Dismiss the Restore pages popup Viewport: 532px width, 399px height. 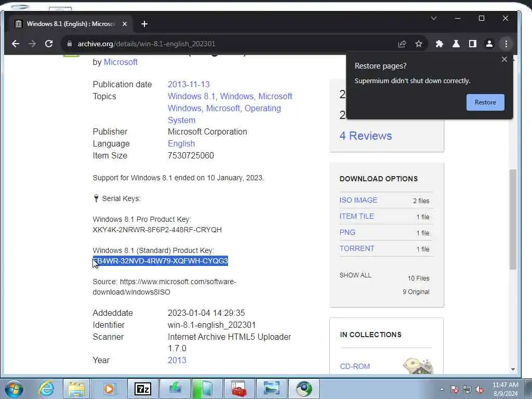504,59
